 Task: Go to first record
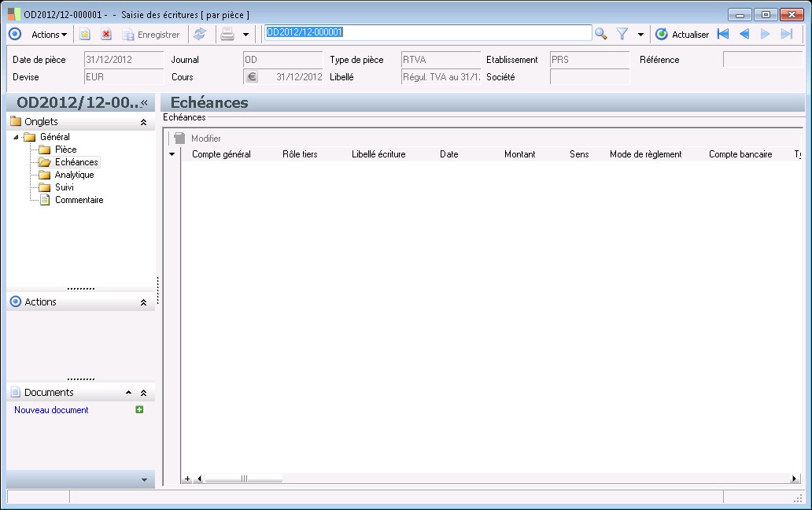click(x=723, y=34)
